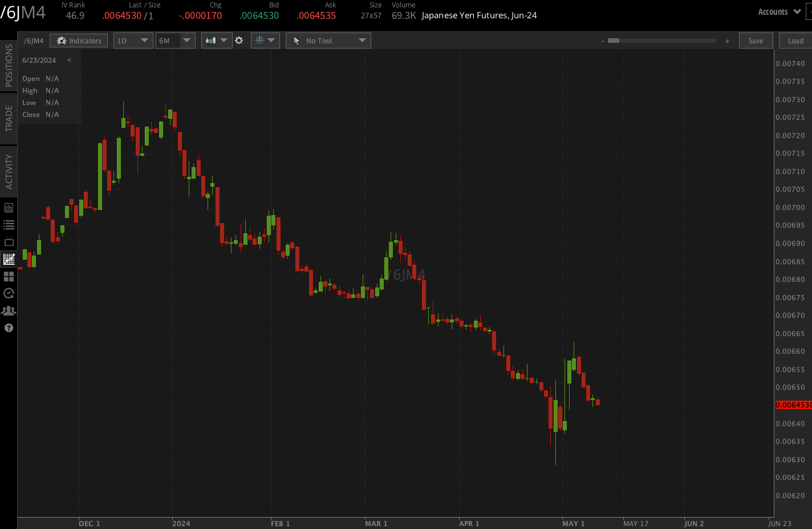Select the /6JM4 chart symbol tab
812x529 pixels.
34,41
